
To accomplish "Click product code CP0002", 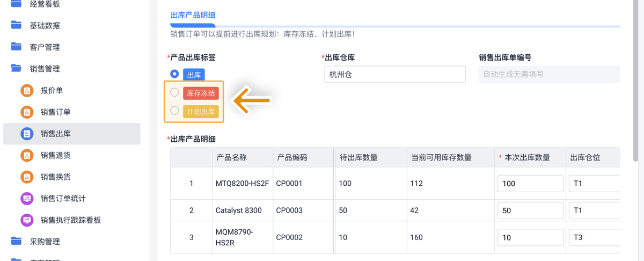I will (x=289, y=237).
